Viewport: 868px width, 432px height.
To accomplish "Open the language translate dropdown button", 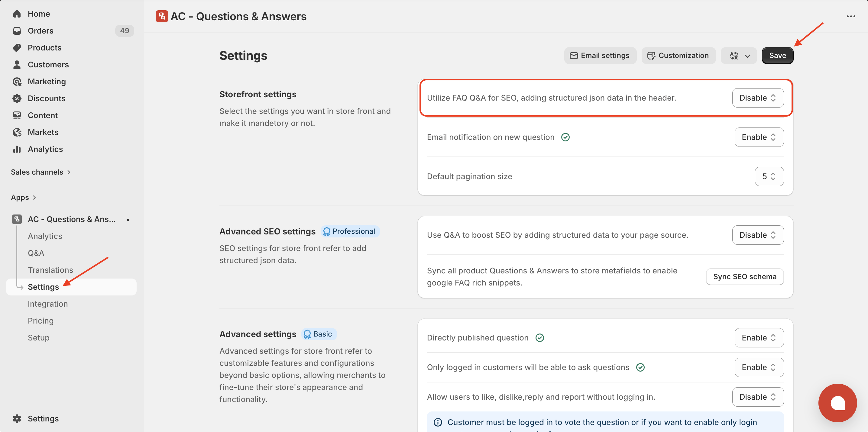I will [x=739, y=56].
